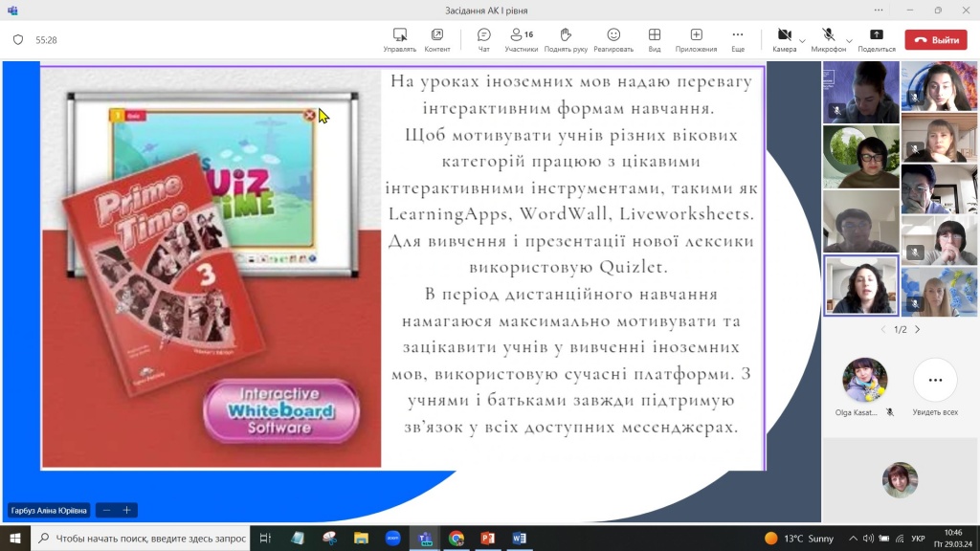Open the View layout options
Screen dimensions: 980x551
click(x=655, y=39)
